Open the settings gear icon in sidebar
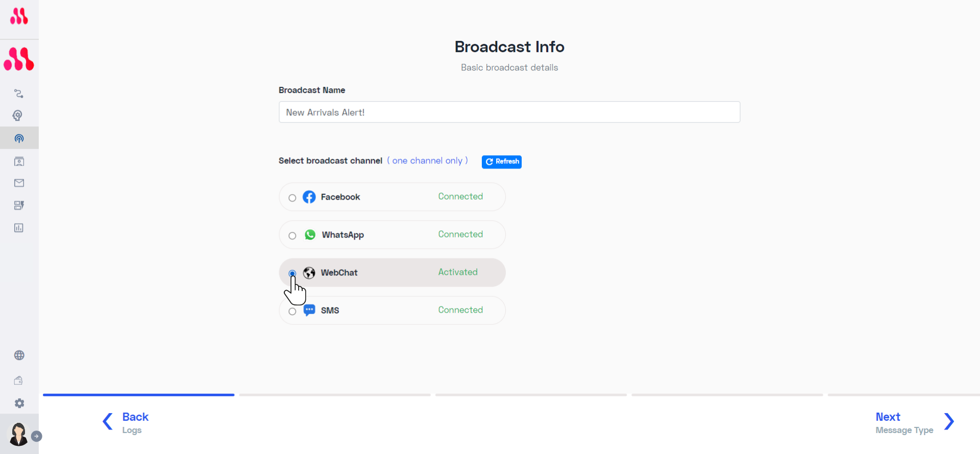The width and height of the screenshot is (980, 454). pyautogui.click(x=19, y=403)
